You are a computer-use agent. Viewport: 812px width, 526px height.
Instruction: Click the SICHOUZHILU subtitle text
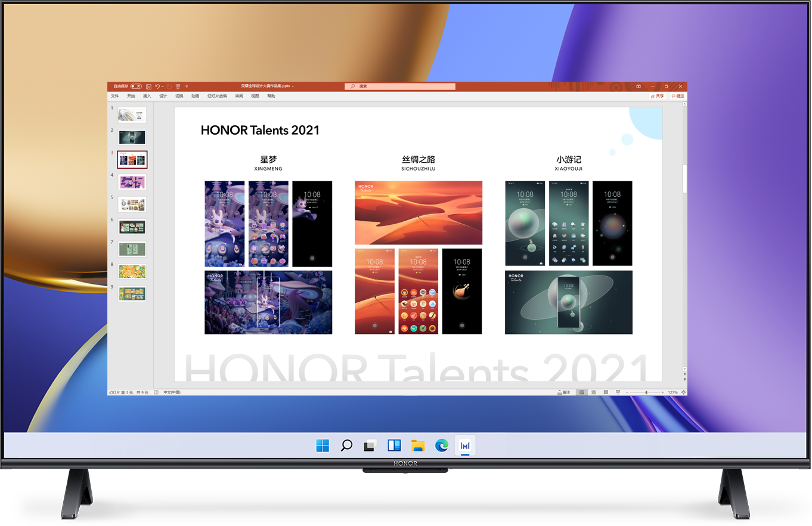[419, 169]
